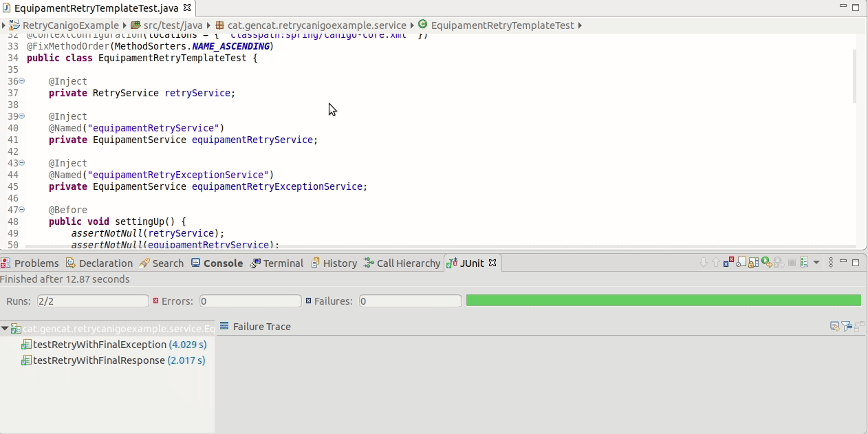This screenshot has width=868, height=434.
Task: Switch to the Problems tab
Action: pyautogui.click(x=30, y=263)
